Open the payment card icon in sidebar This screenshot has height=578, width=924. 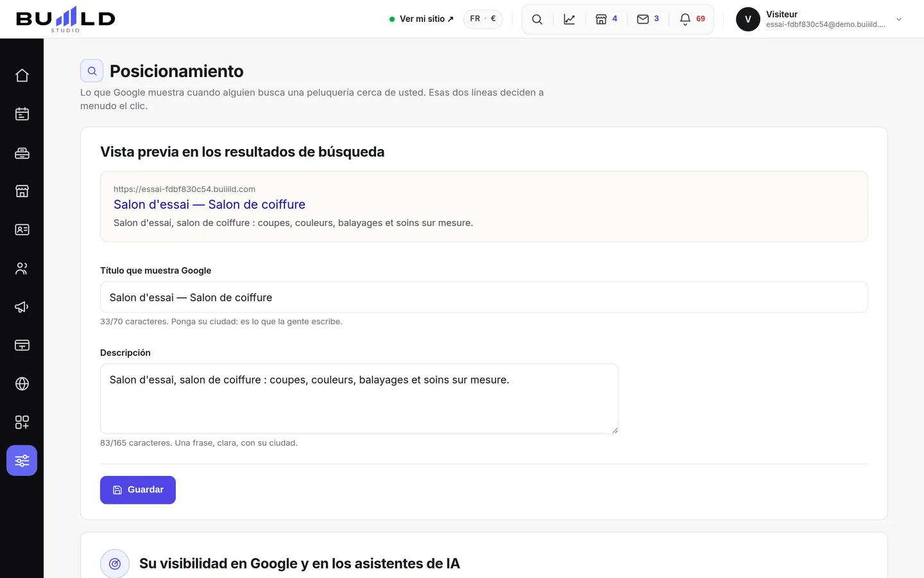[22, 346]
